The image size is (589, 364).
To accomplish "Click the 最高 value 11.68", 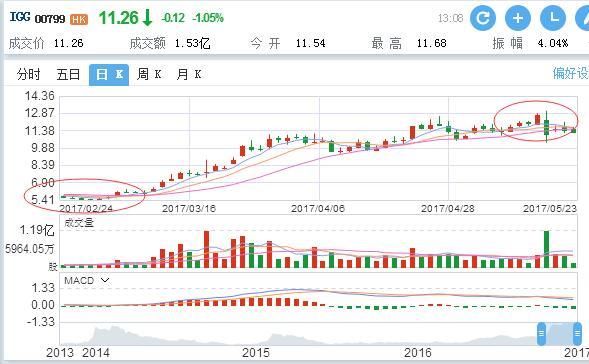I will (431, 44).
